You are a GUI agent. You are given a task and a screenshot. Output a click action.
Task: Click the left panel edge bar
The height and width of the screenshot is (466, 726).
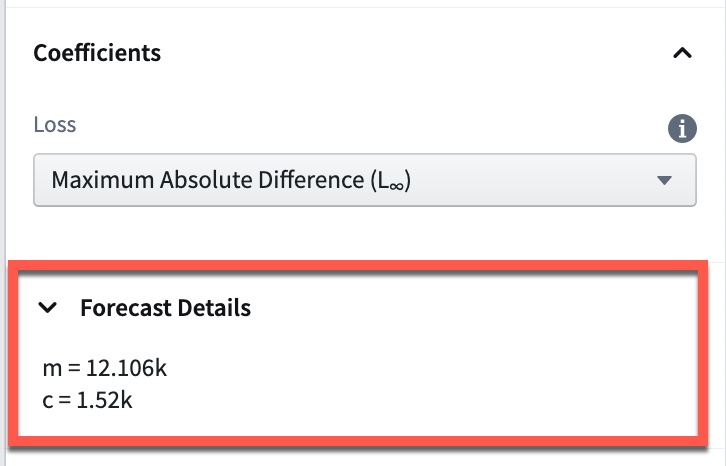(x=3, y=233)
